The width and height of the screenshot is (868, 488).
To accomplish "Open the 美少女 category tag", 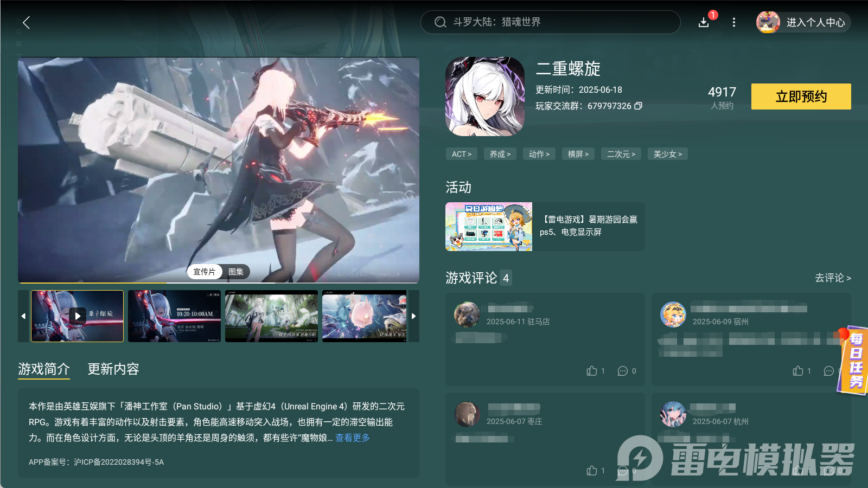I will (x=668, y=154).
